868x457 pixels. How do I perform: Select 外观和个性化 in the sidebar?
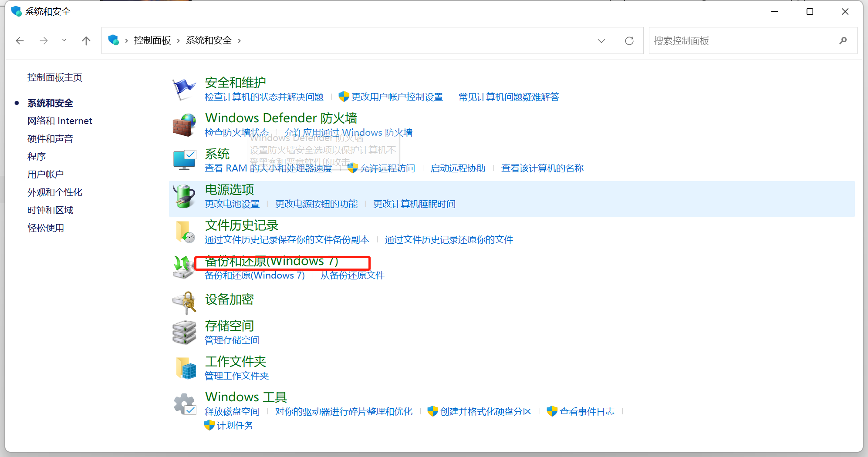55,192
